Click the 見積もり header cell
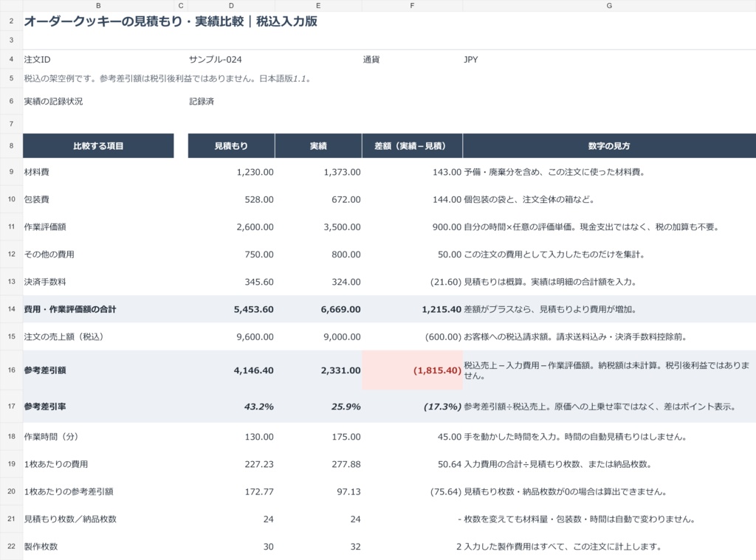 click(231, 146)
